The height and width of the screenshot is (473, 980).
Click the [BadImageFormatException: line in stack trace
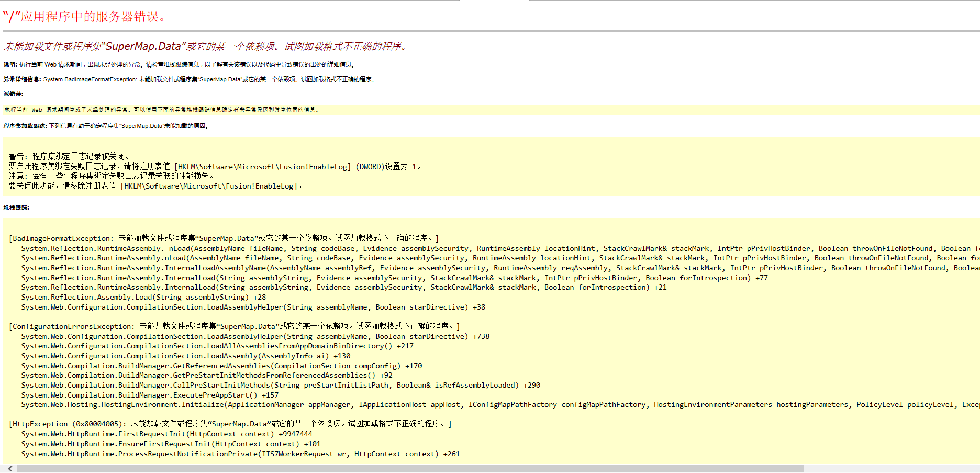[224, 238]
